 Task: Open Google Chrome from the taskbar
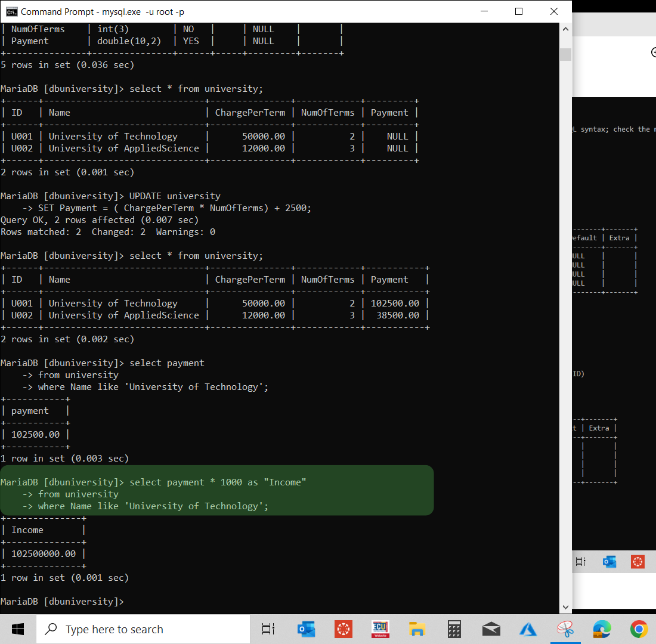click(639, 629)
